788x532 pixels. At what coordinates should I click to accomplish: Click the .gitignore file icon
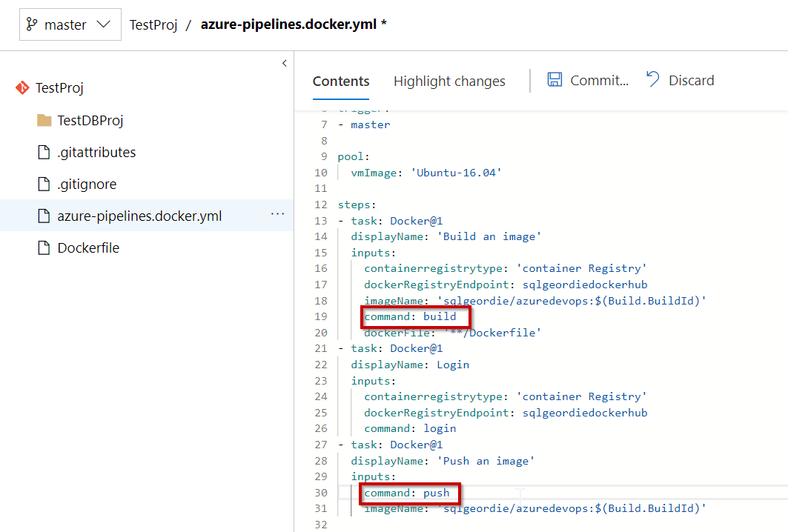(44, 184)
